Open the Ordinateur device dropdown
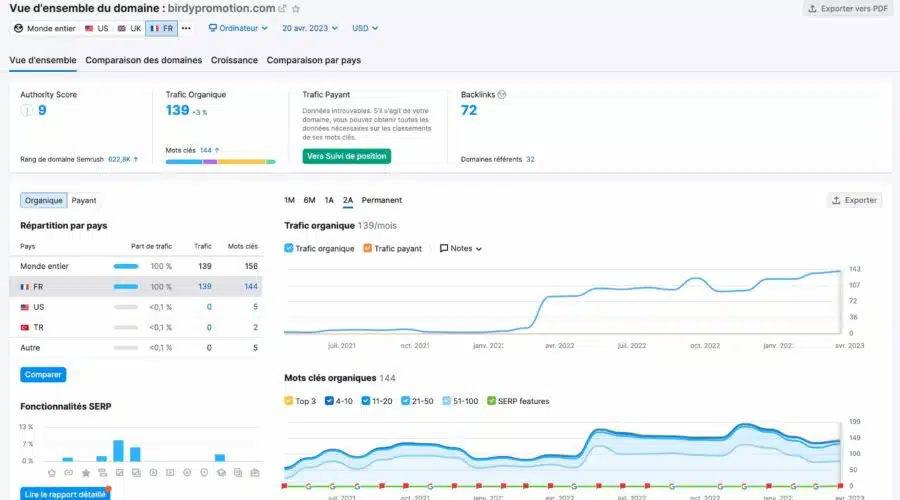 [x=240, y=28]
